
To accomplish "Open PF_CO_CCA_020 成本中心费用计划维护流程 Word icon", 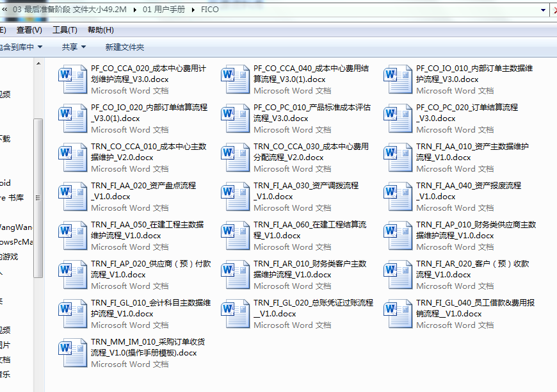I will click(x=72, y=79).
